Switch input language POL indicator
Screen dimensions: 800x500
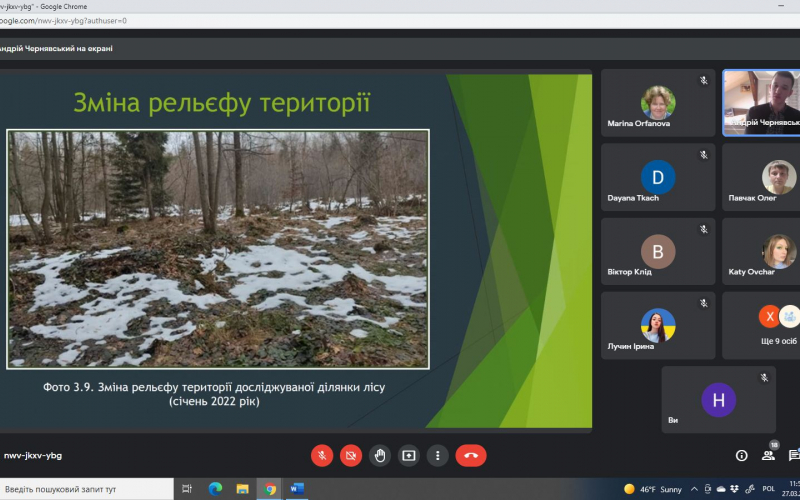(x=768, y=489)
